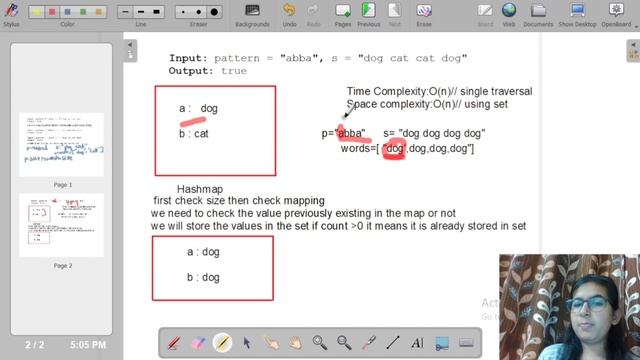Select the Laser pointer tool
Viewport: 640px width, 360px height.
[369, 343]
